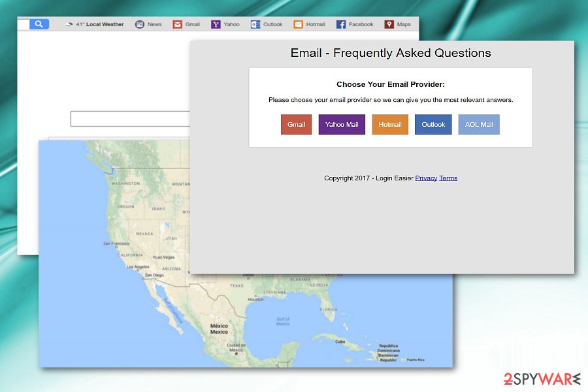The height and width of the screenshot is (392, 588).
Task: Click the Yahoo Y icon in toolbar
Action: tap(216, 24)
